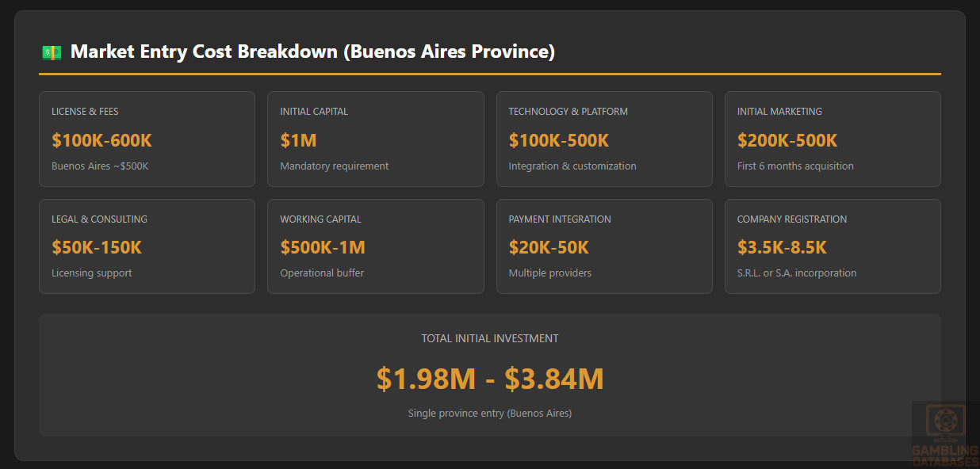980x469 pixels.
Task: Click the Initial Marketing $200K-500K amount
Action: click(x=787, y=141)
